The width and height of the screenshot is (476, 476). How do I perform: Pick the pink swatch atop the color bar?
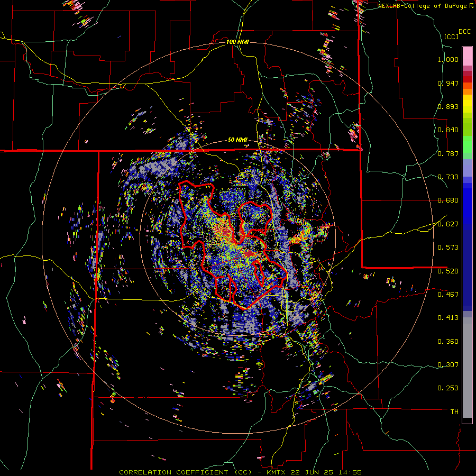[x=467, y=56]
